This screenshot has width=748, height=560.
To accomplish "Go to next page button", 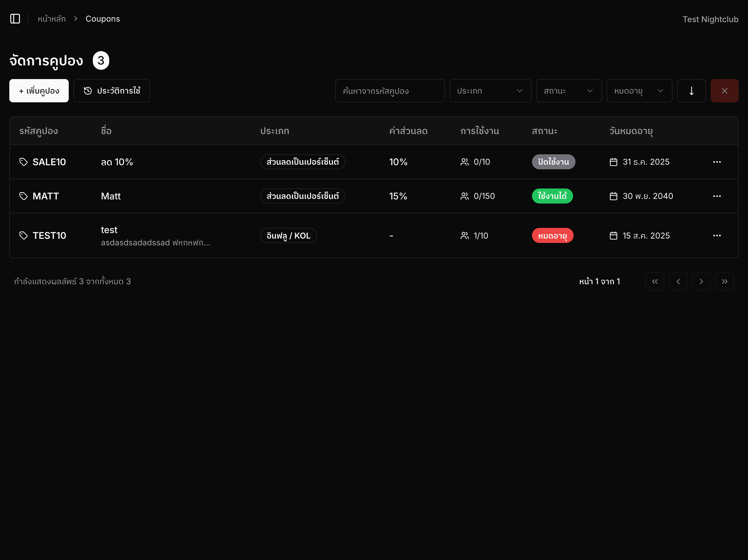I will (701, 282).
